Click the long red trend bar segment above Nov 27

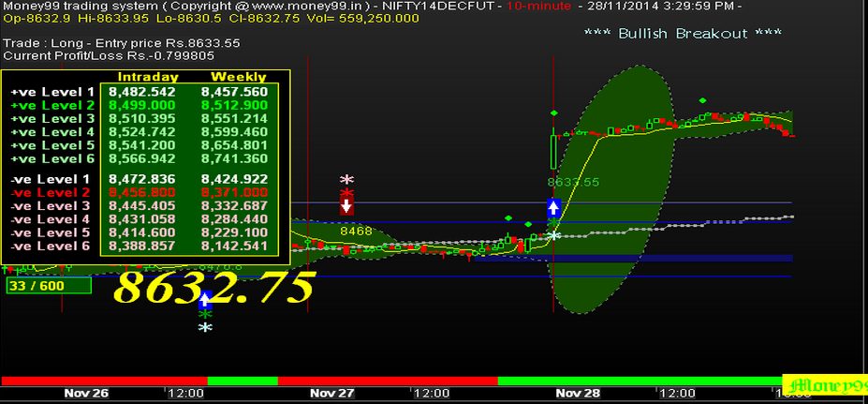[x=388, y=381]
